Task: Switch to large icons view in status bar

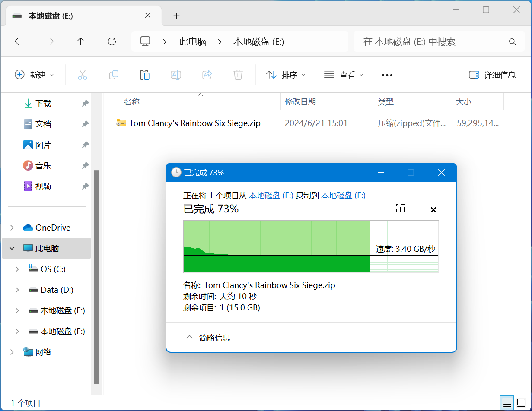Action: (521, 402)
